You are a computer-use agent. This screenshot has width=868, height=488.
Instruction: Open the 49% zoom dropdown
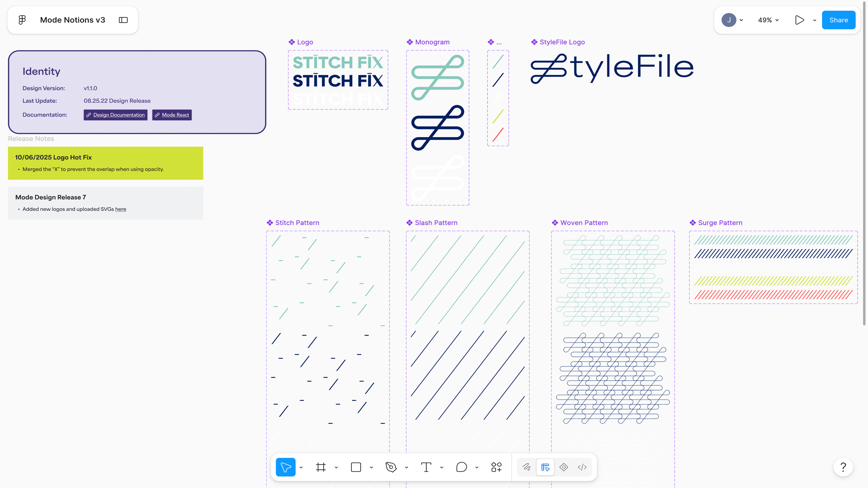tap(768, 20)
